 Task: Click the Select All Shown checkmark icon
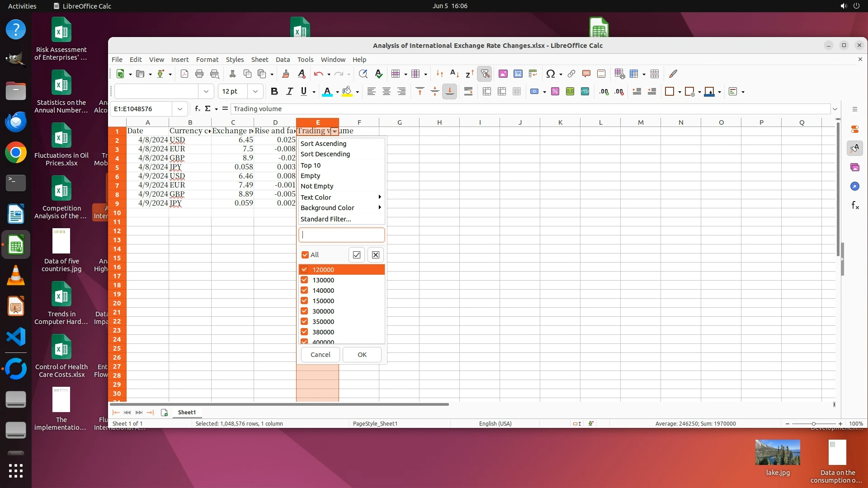(x=357, y=255)
